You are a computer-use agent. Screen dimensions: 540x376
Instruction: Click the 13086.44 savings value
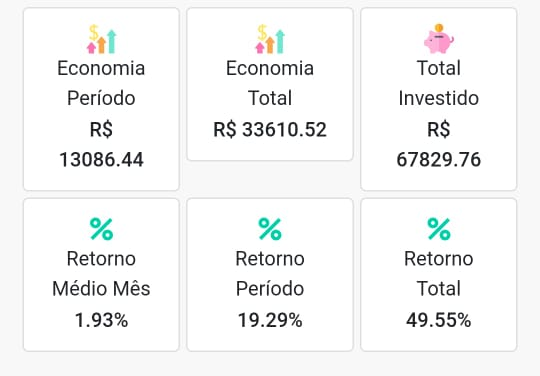click(101, 160)
